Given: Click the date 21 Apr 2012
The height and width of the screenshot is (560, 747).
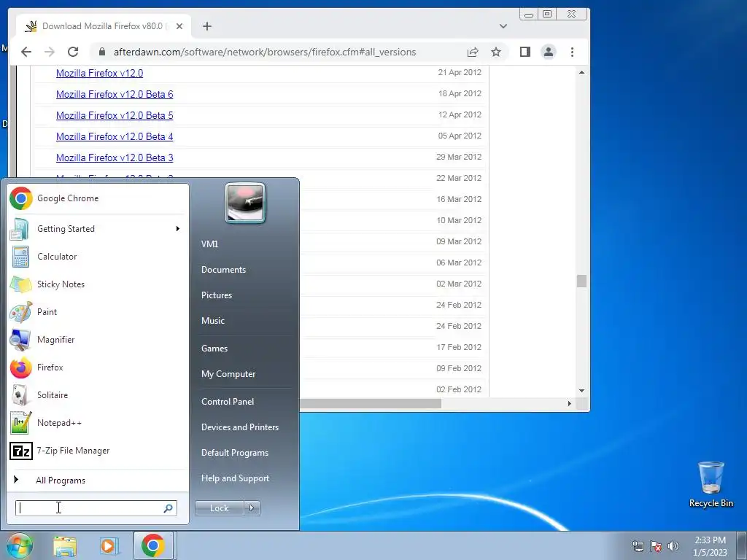Looking at the screenshot, I should pyautogui.click(x=460, y=72).
